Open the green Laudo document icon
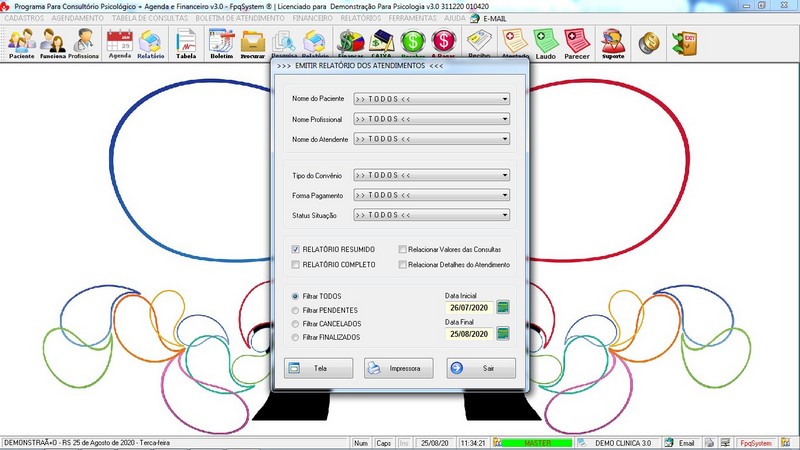 coord(546,43)
